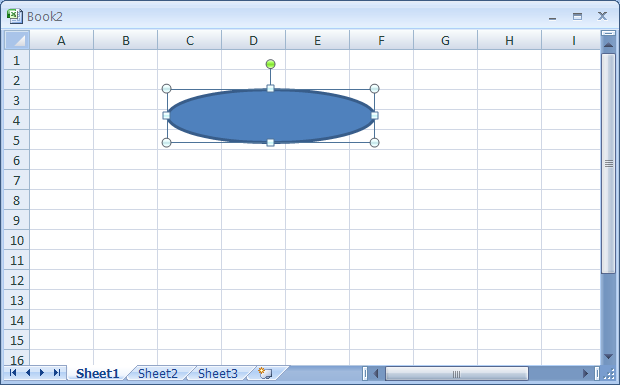Click the horizontal scrollbar left arrow
The width and height of the screenshot is (620, 385).
(376, 373)
